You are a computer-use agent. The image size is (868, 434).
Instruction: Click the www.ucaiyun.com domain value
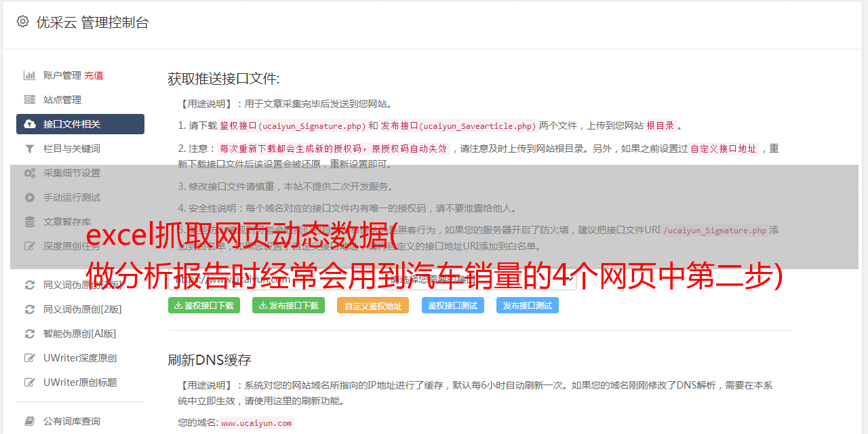pyautogui.click(x=256, y=423)
